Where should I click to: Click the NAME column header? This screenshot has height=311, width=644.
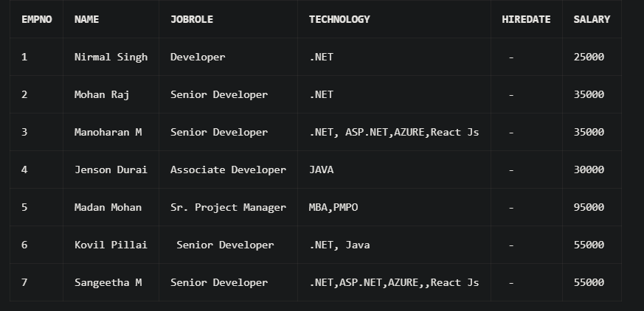pos(86,19)
